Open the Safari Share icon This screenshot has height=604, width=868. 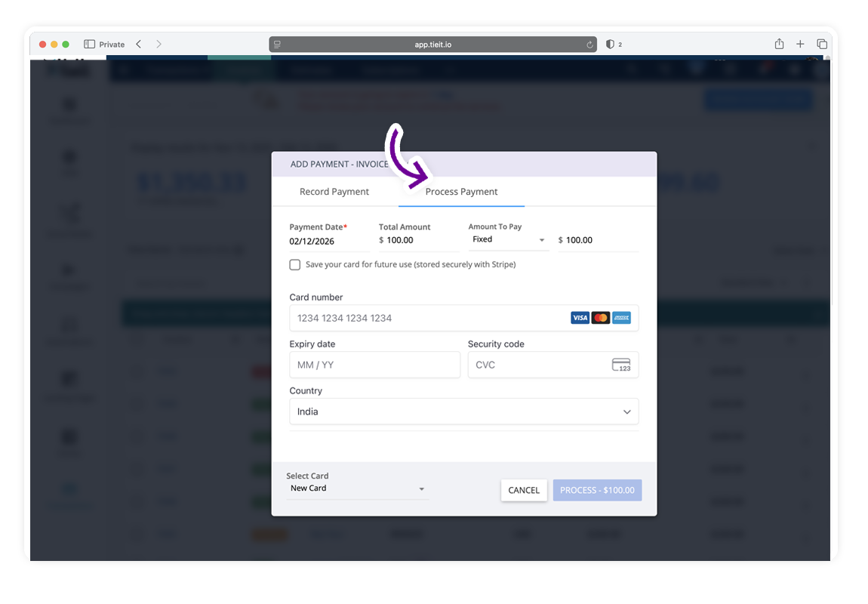(779, 44)
